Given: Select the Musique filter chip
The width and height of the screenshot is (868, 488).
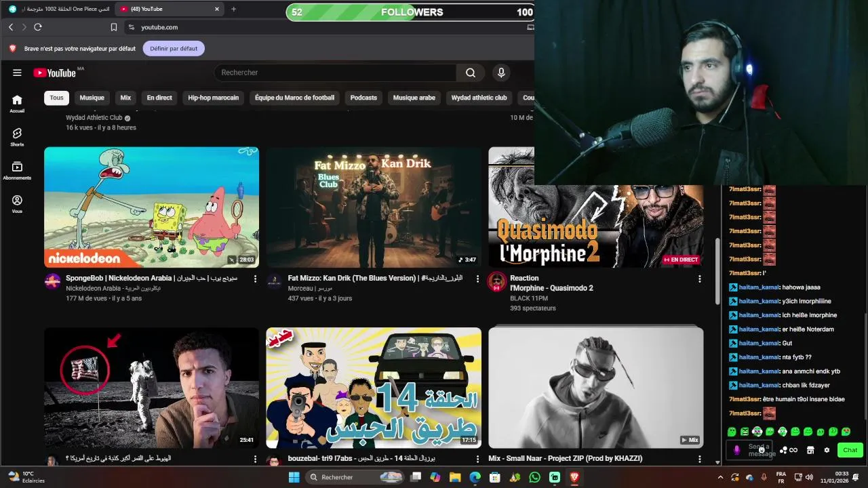Looking at the screenshot, I should 92,98.
